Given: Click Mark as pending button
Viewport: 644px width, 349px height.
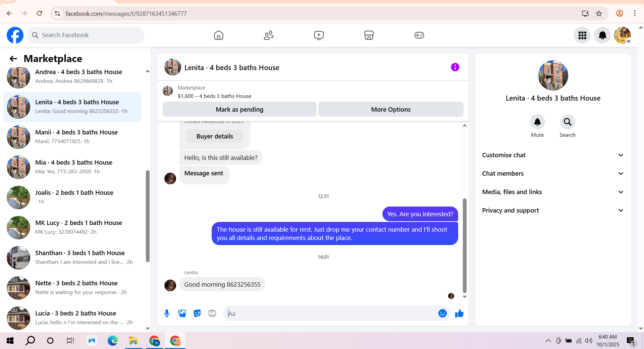Looking at the screenshot, I should click(239, 109).
